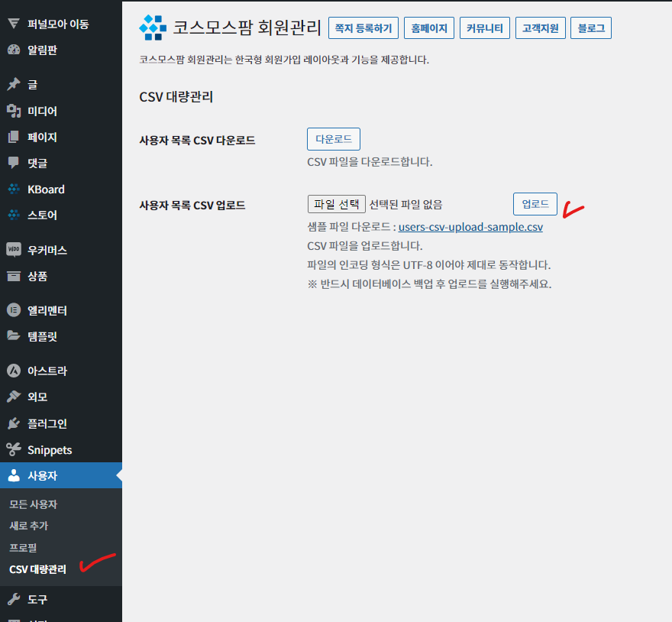The width and height of the screenshot is (672, 622).
Task: Click the 홈페이지 button
Action: click(429, 28)
